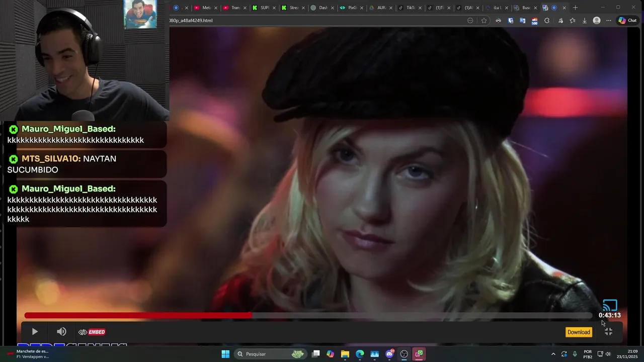This screenshot has width=644, height=362.
Task: Seek along the red video progress bar
Action: coord(308,315)
